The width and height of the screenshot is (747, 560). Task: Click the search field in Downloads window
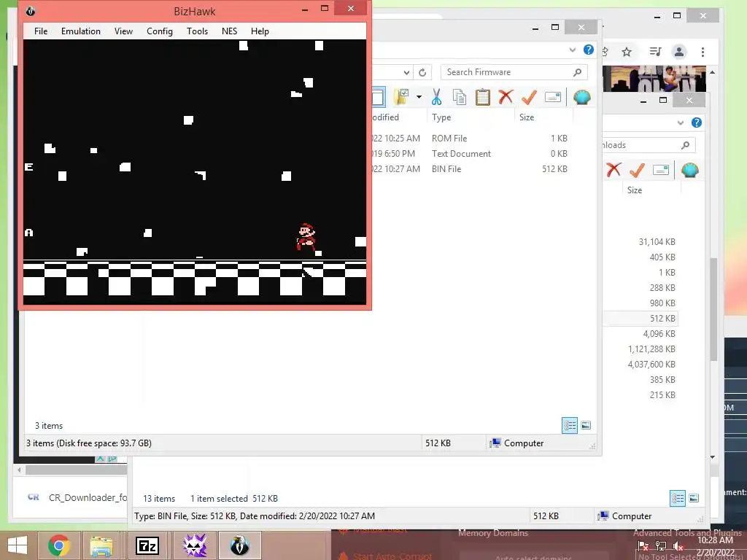tap(648, 145)
